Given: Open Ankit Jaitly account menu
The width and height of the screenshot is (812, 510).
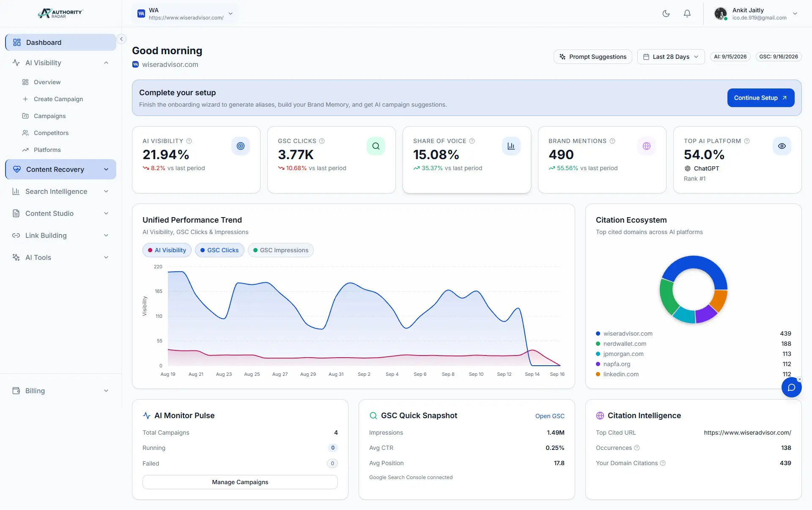Looking at the screenshot, I should coord(756,14).
